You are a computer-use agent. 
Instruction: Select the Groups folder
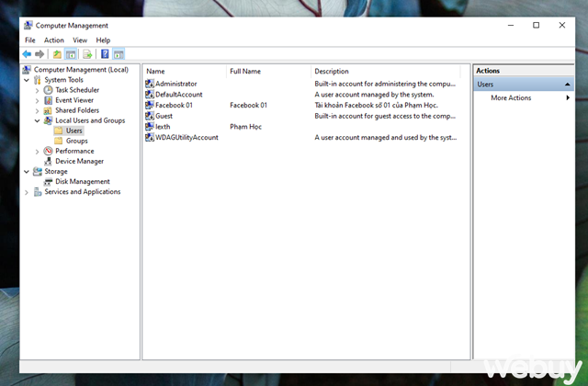tap(76, 141)
